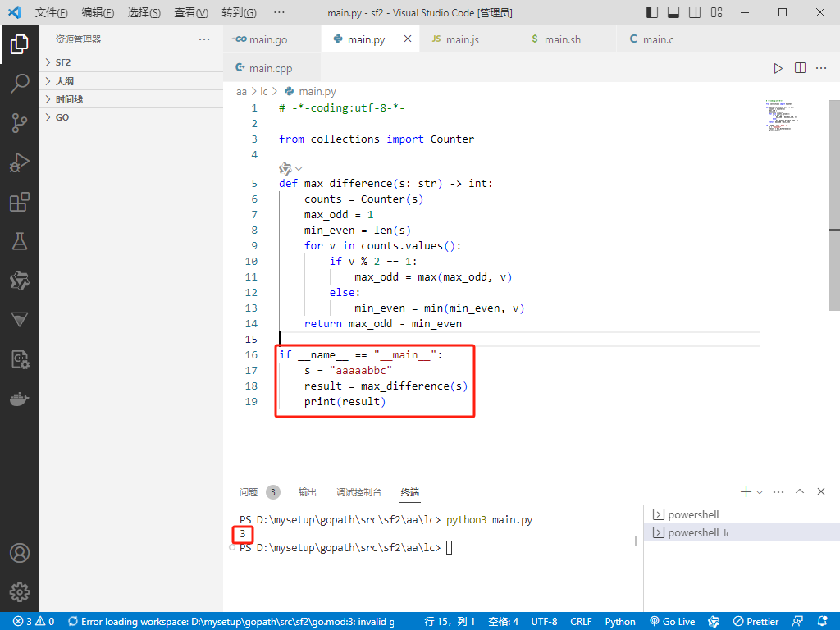Expand the 时间线 timeline section

pos(131,99)
